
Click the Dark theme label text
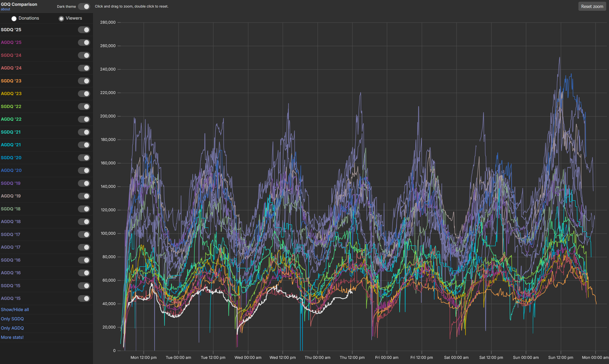pos(66,7)
